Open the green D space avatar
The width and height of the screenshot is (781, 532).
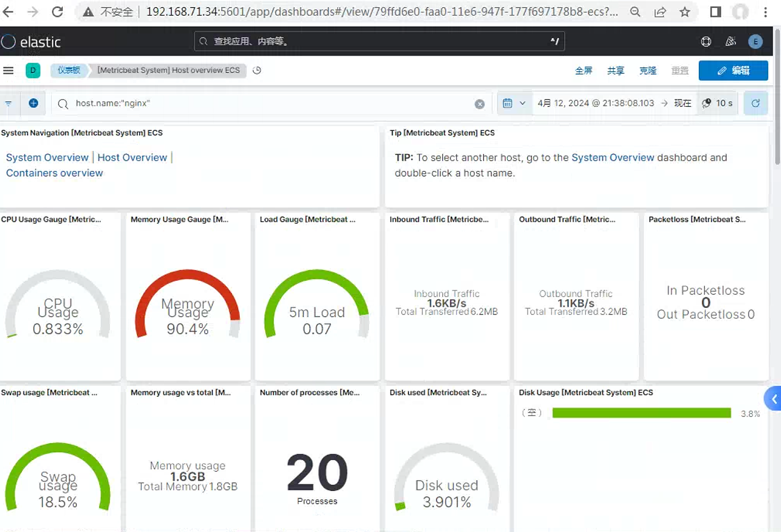click(33, 71)
